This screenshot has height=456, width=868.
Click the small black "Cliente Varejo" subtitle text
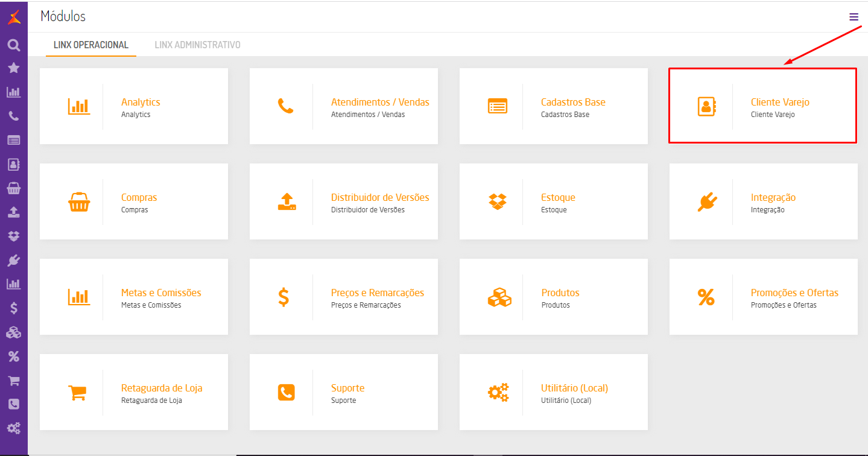pos(773,115)
